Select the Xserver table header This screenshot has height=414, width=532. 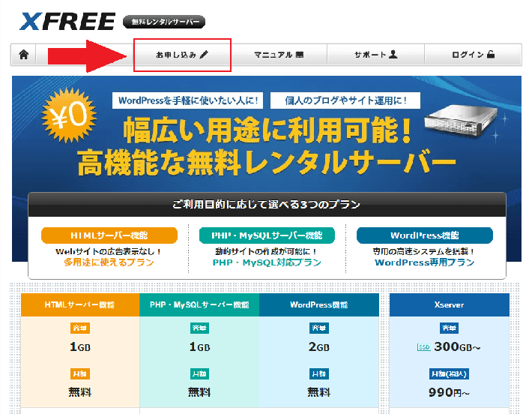point(450,304)
